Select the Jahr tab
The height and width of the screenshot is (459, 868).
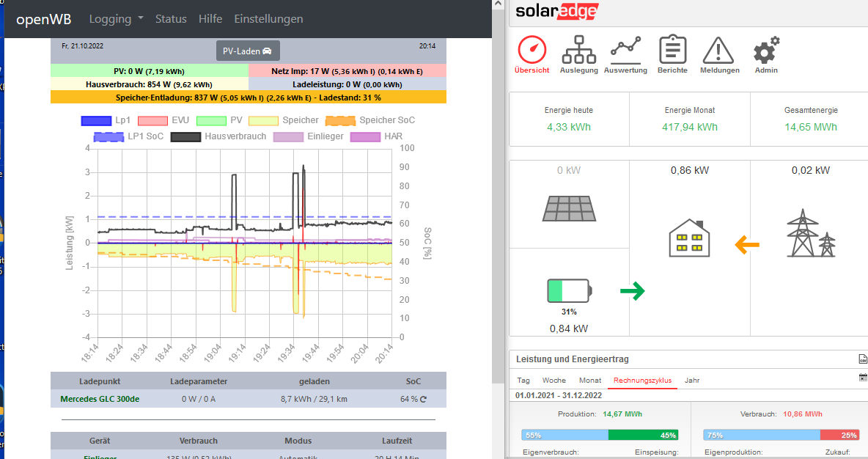691,381
